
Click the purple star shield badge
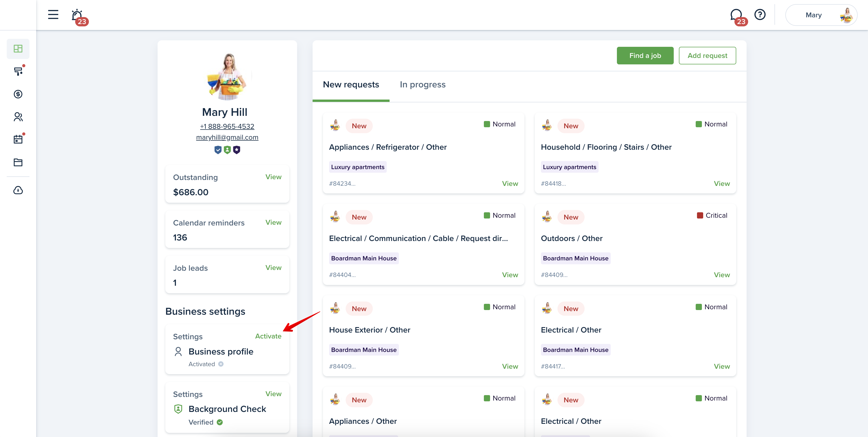237,150
